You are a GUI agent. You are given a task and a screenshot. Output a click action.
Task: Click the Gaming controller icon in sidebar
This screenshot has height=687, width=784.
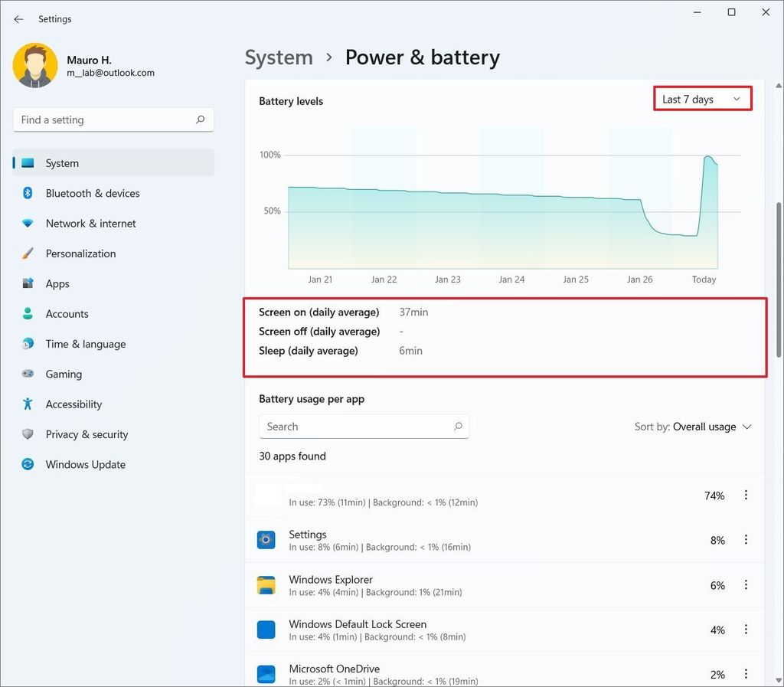tap(25, 374)
